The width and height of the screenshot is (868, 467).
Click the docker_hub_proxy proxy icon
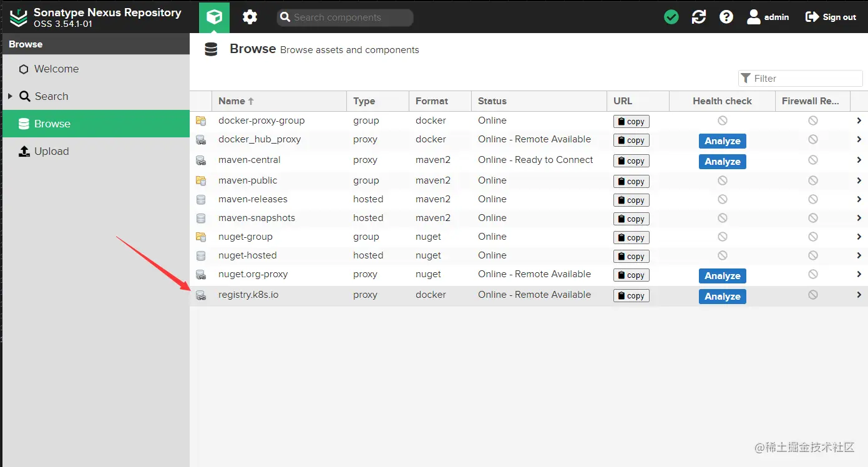pyautogui.click(x=201, y=140)
